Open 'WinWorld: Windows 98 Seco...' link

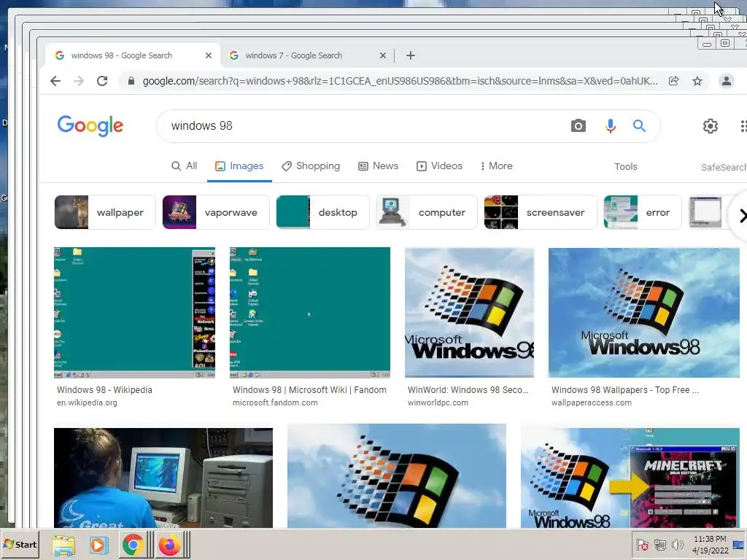(468, 390)
